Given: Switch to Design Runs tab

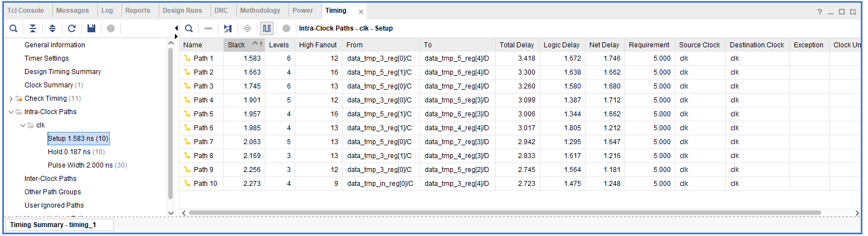Looking at the screenshot, I should [183, 11].
